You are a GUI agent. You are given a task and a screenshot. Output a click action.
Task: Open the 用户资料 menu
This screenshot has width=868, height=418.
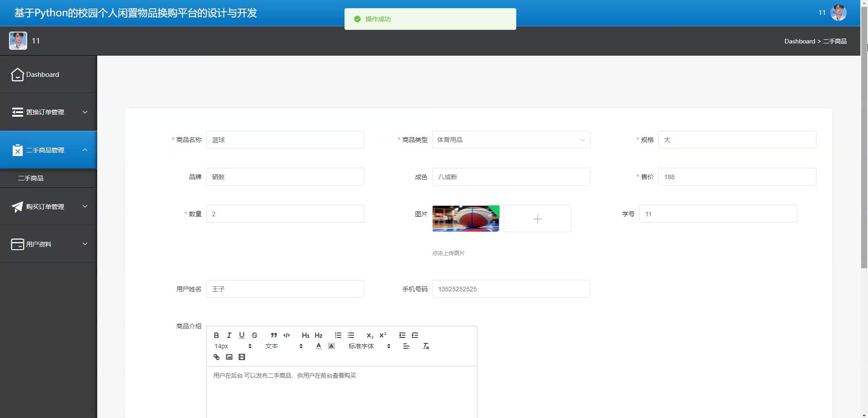(48, 244)
